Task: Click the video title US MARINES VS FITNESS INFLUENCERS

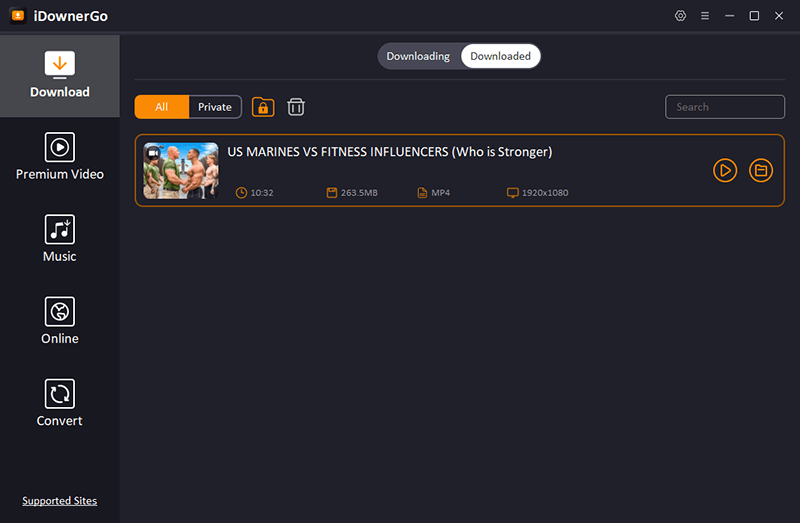Action: (390, 152)
